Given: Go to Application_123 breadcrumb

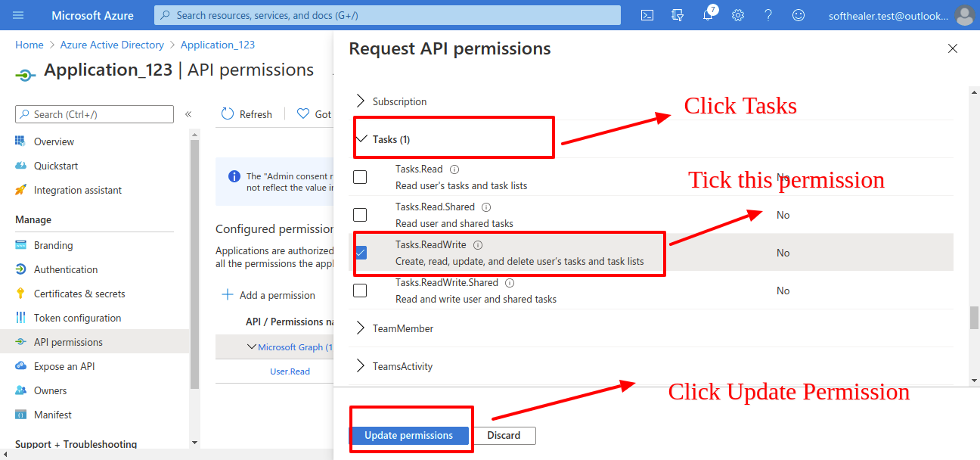Looking at the screenshot, I should tap(218, 45).
